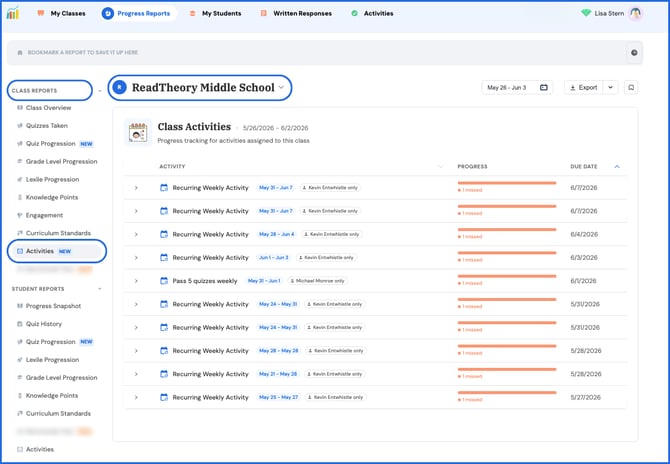Switch to the Activities top tab
The height and width of the screenshot is (464, 670).
[x=372, y=13]
